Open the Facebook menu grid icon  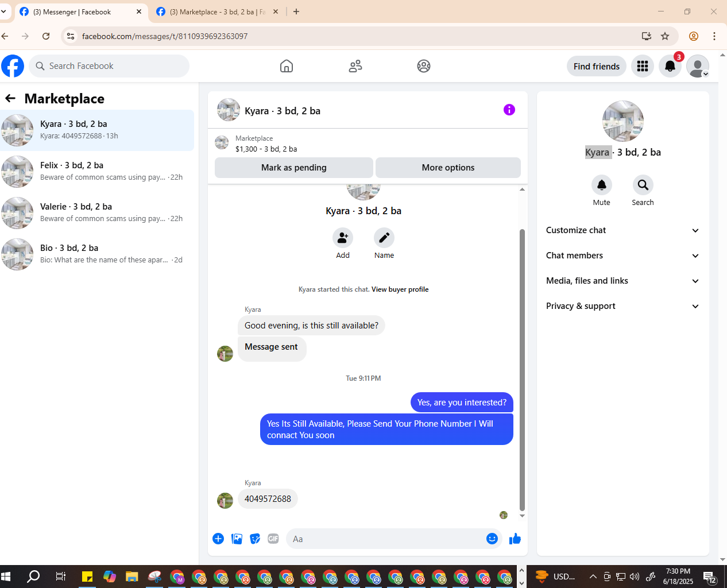[x=643, y=66]
